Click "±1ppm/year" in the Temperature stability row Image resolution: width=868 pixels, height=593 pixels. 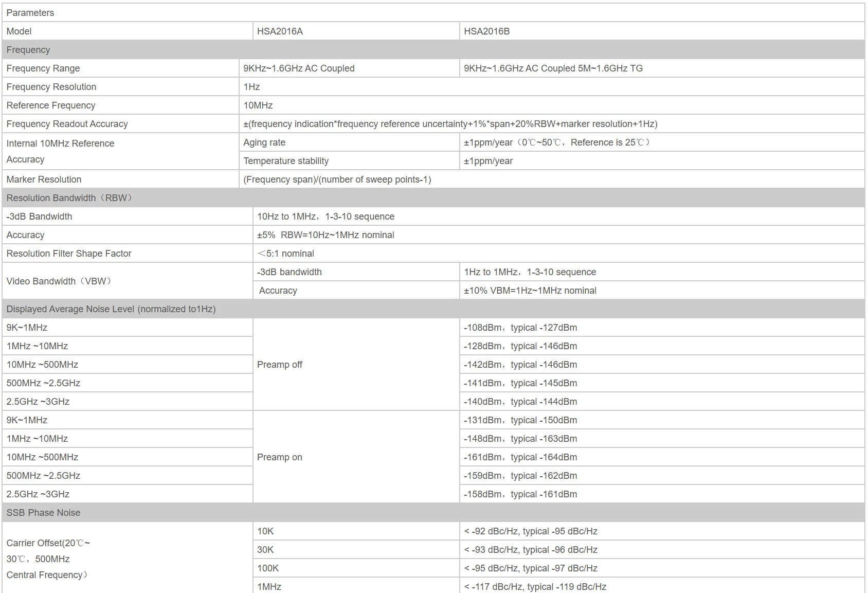[489, 161]
